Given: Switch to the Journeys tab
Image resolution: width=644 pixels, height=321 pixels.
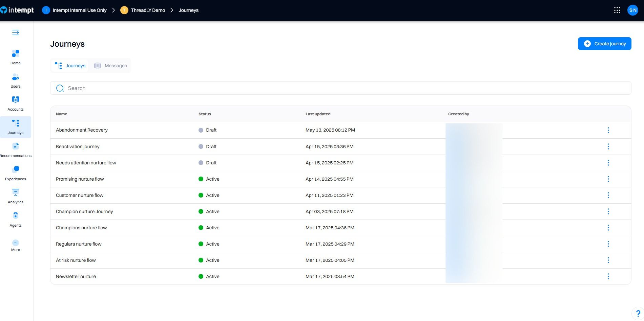Looking at the screenshot, I should pos(70,66).
